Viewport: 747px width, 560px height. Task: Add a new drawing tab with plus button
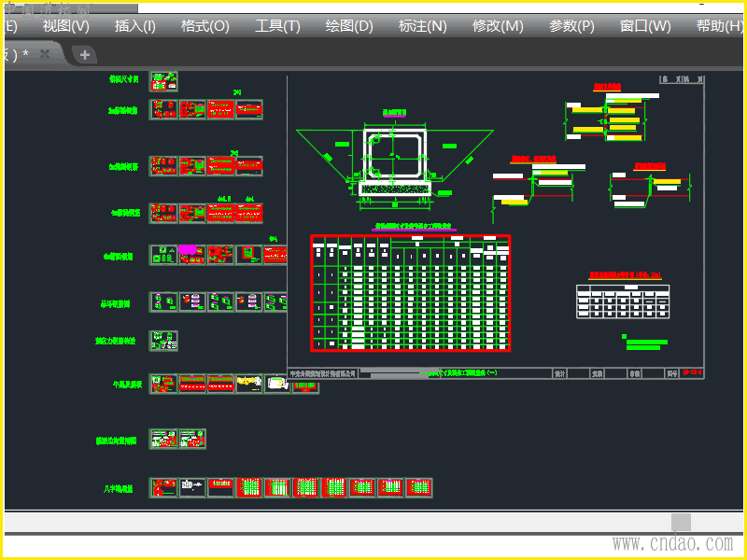[84, 54]
